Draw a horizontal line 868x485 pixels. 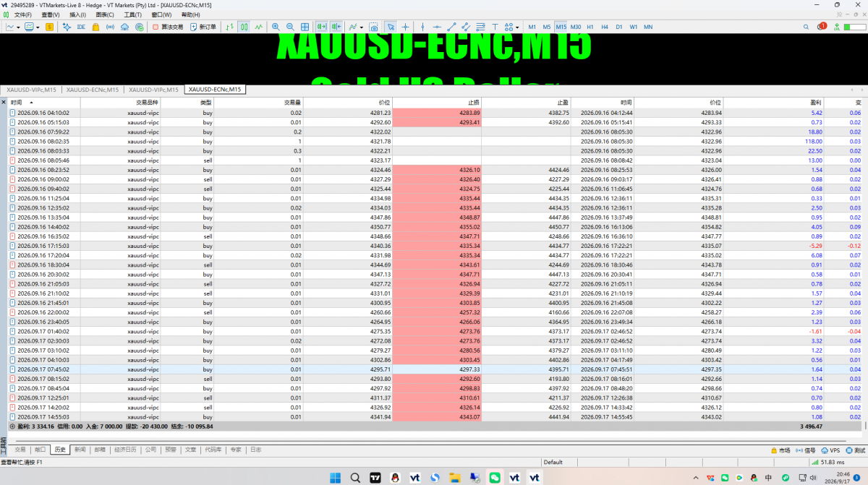438,27
